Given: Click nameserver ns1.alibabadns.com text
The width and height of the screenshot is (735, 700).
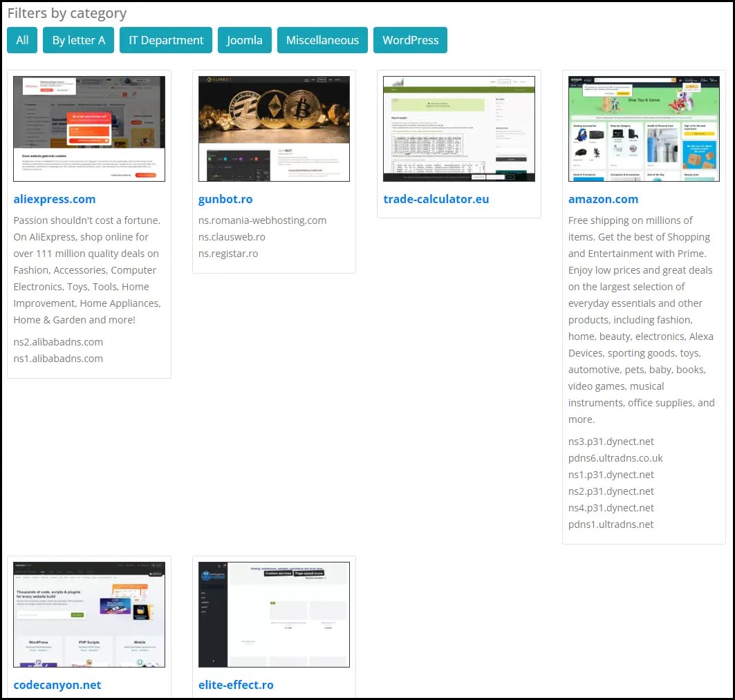Looking at the screenshot, I should 58,359.
